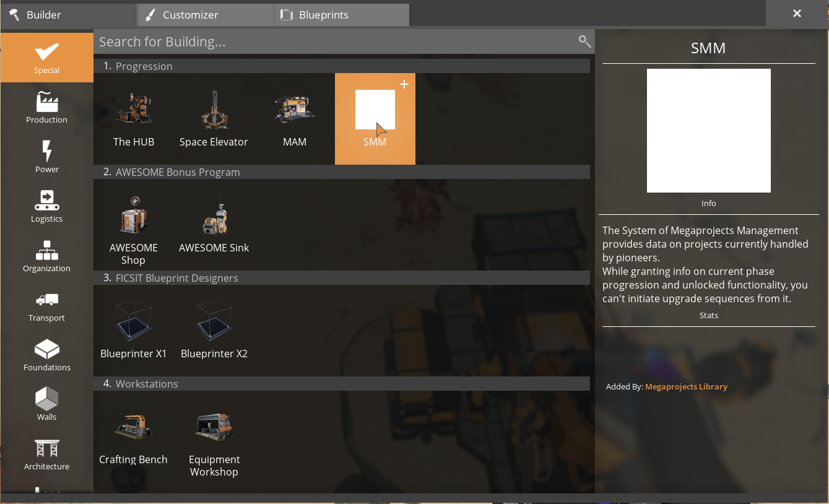Click the Stats section label

click(x=709, y=315)
